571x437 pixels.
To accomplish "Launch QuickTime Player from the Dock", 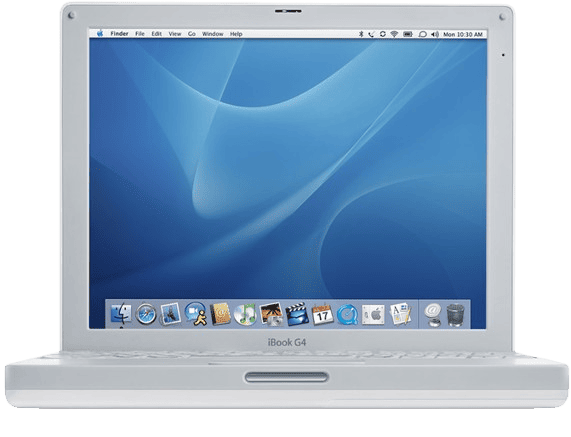I will tap(347, 314).
